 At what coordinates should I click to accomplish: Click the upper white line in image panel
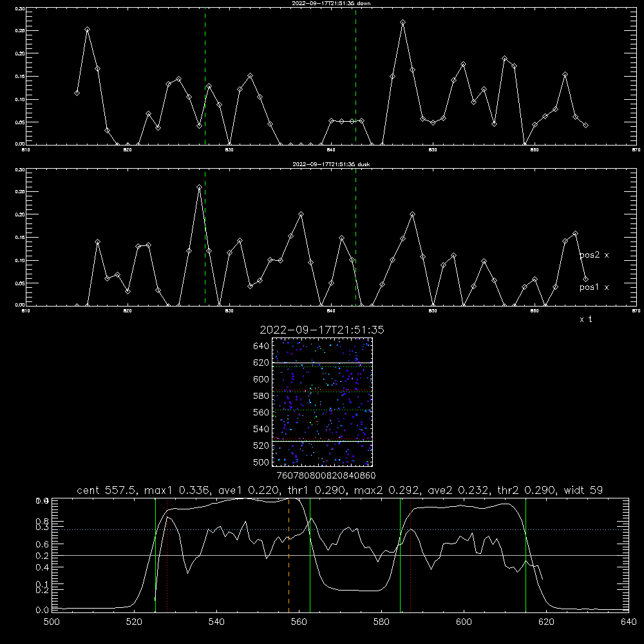[322, 363]
